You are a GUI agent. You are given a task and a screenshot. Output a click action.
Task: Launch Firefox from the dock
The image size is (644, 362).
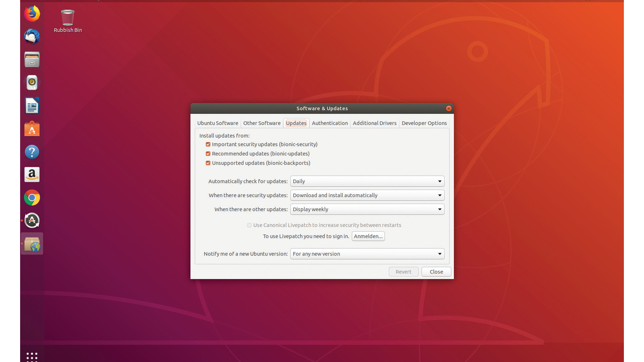(32, 14)
